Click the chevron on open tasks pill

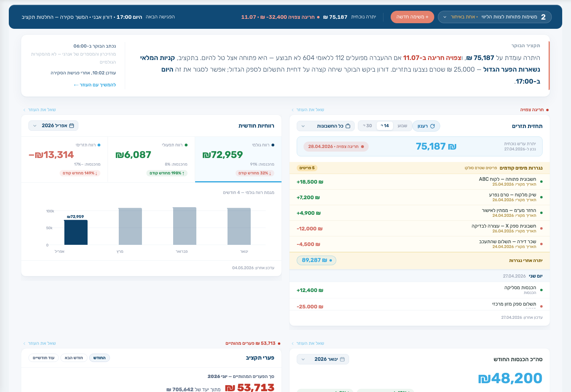[x=445, y=17]
